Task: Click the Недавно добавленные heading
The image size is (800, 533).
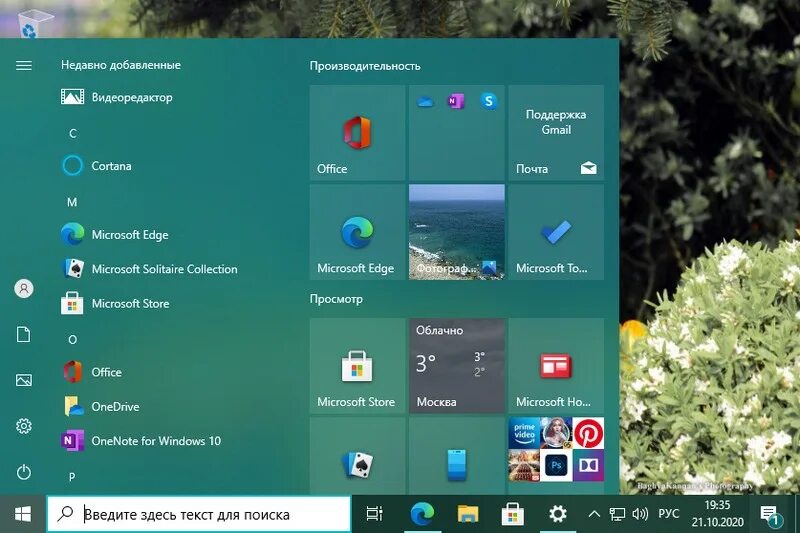Action: click(x=121, y=65)
